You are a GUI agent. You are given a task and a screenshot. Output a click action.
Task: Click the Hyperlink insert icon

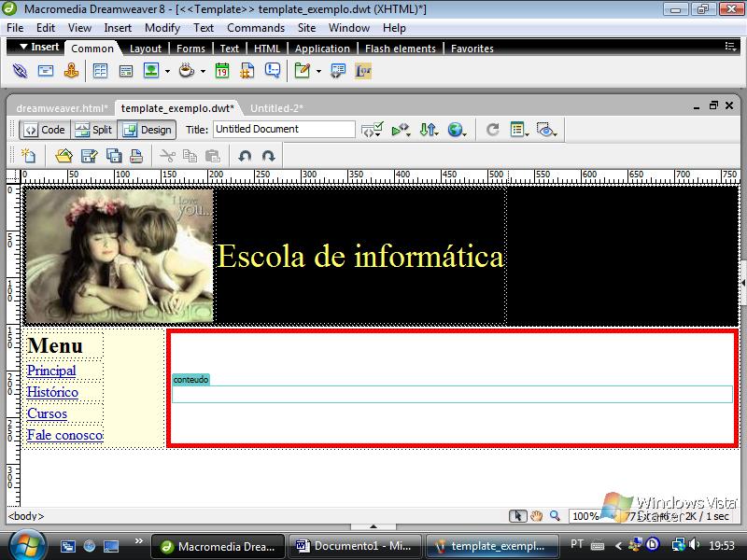click(x=20, y=71)
